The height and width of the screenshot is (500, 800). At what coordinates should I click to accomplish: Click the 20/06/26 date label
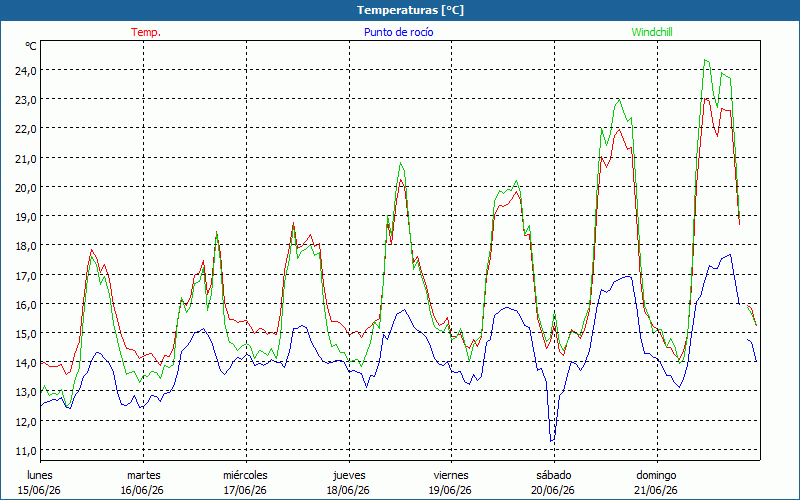coord(553,490)
